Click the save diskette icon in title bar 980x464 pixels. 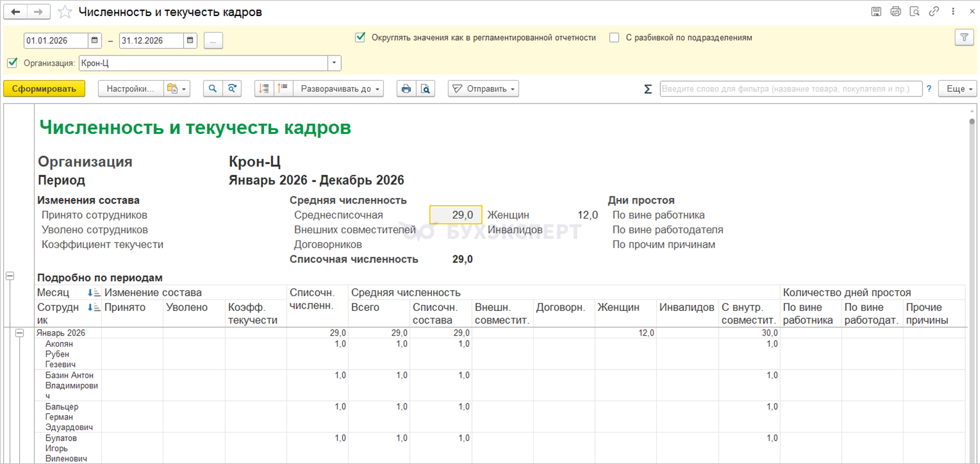tap(876, 12)
